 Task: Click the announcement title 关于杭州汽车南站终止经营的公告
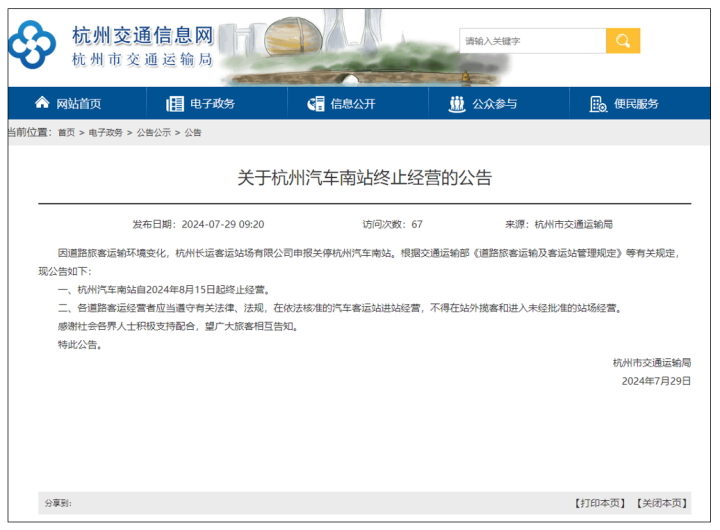pos(365,178)
